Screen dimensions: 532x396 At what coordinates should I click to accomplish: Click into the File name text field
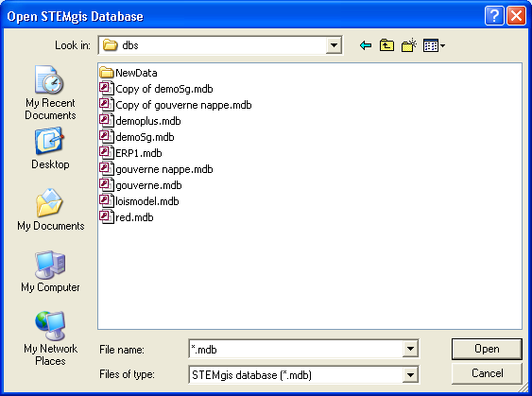point(296,349)
